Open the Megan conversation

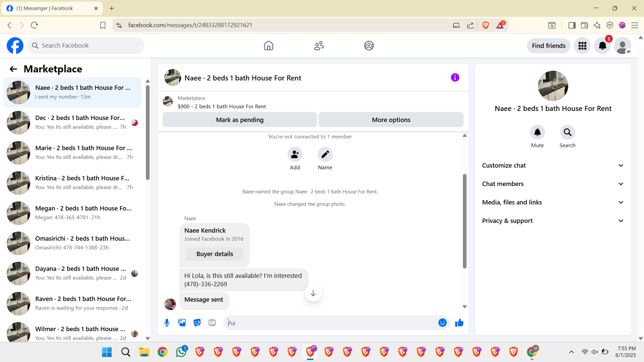tap(72, 213)
